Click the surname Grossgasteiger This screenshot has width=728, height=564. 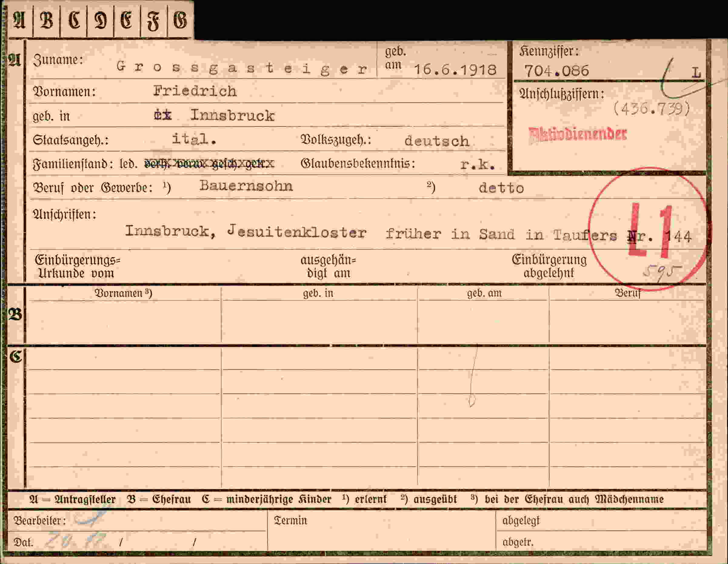242,68
